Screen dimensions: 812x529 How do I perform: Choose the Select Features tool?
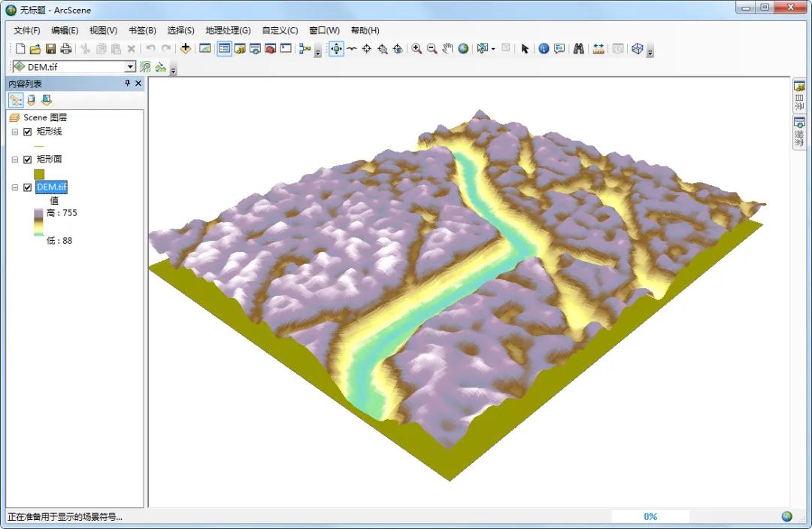483,49
